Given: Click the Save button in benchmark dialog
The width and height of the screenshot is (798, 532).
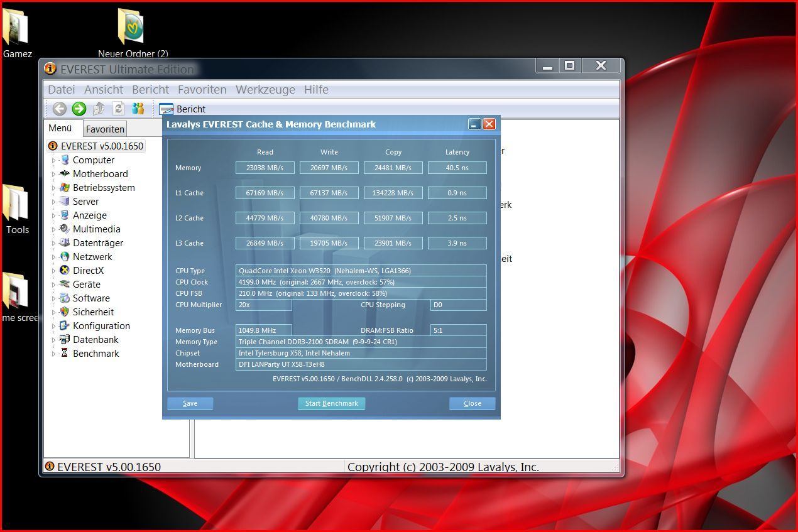Looking at the screenshot, I should click(x=190, y=403).
